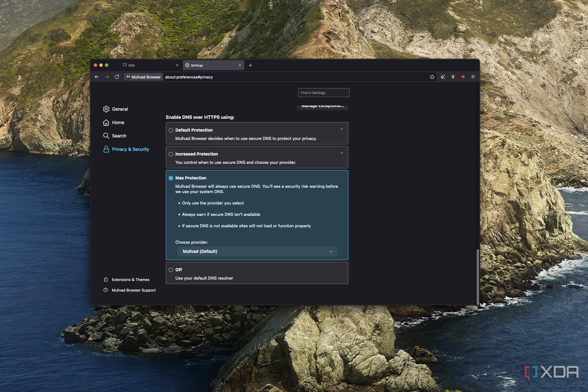The width and height of the screenshot is (588, 392).
Task: Select the Max Protection radio button
Action: click(171, 178)
